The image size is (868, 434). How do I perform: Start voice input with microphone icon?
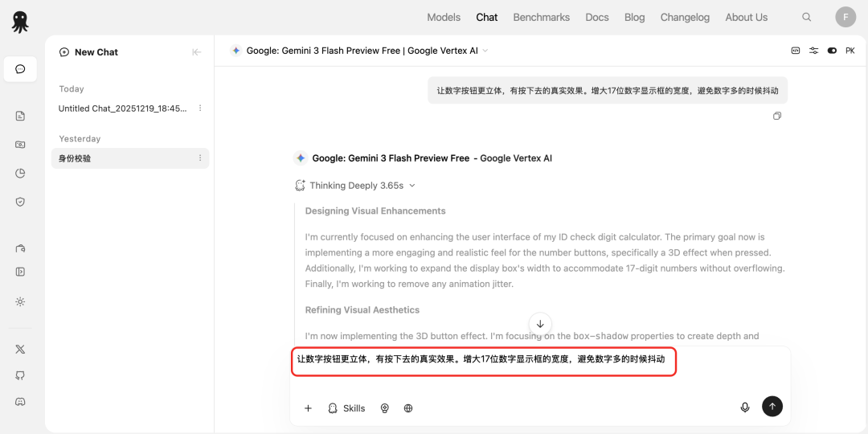click(x=745, y=407)
